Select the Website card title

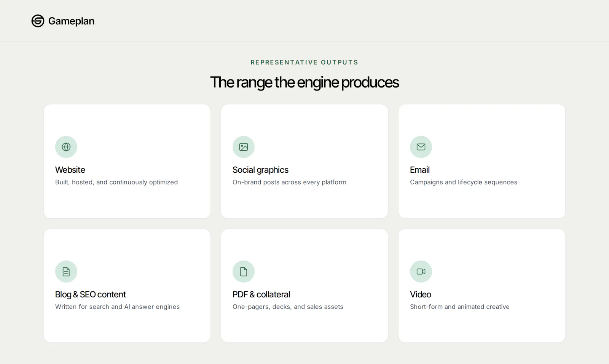coord(70,170)
